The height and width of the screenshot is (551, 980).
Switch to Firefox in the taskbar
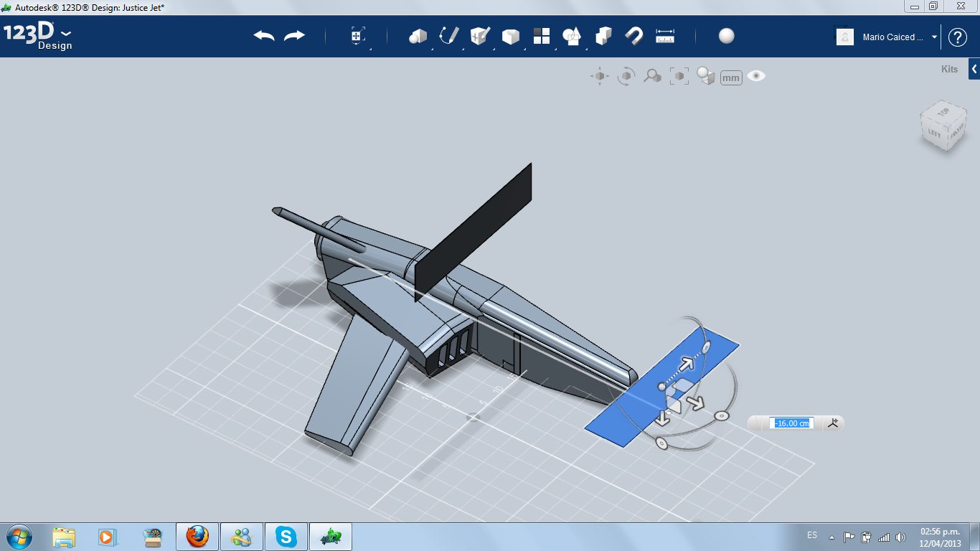tap(197, 537)
